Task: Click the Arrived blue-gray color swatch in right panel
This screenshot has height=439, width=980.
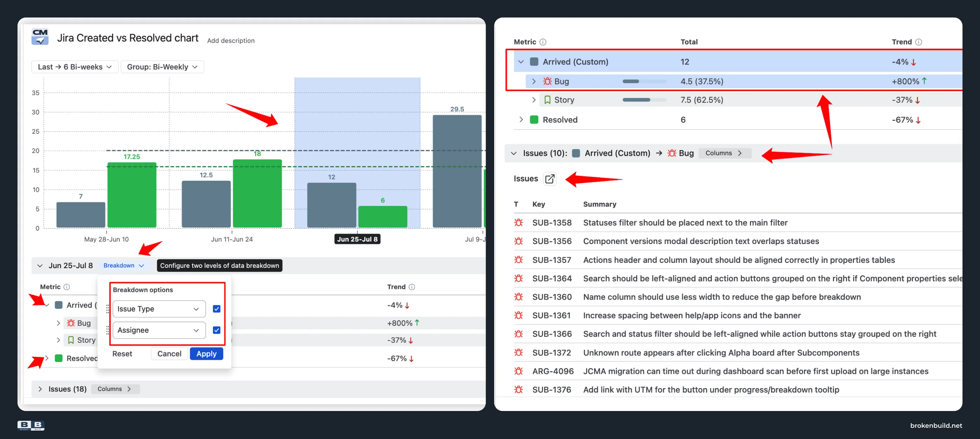Action: (534, 62)
